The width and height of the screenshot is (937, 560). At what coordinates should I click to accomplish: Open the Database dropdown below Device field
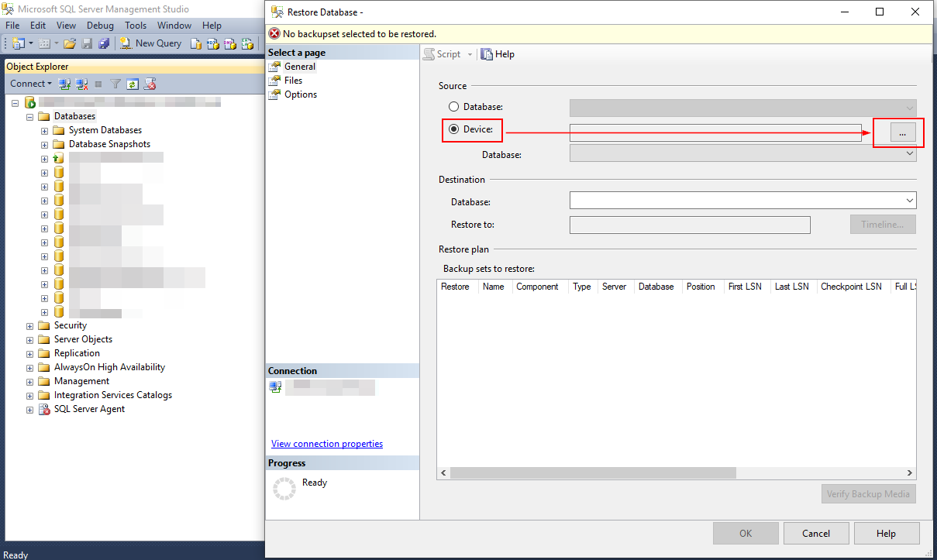point(909,154)
